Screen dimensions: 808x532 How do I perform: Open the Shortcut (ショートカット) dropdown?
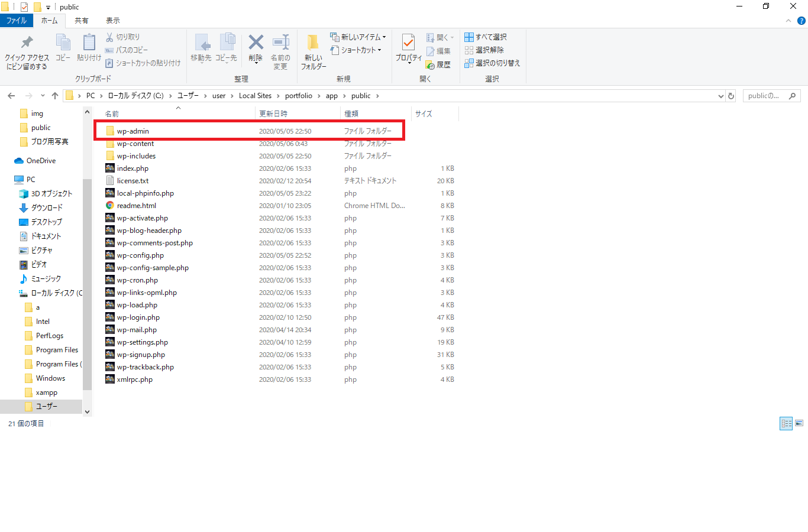coord(356,50)
